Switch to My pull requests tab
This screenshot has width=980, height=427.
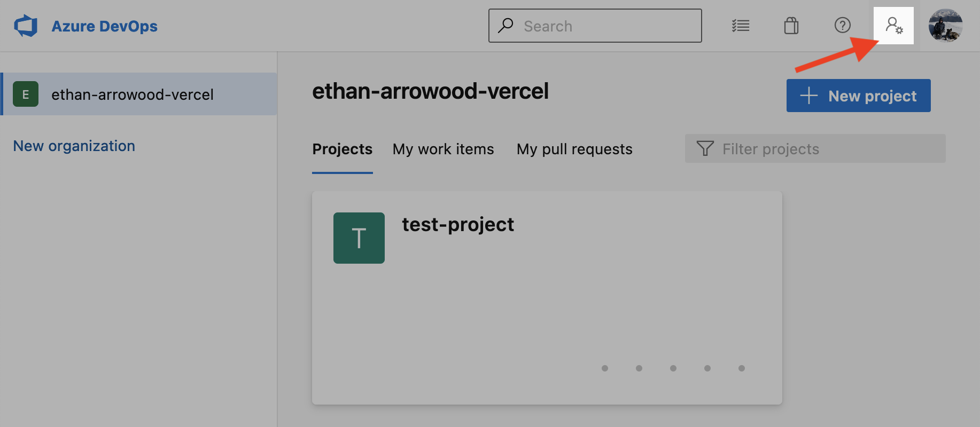[x=574, y=149]
